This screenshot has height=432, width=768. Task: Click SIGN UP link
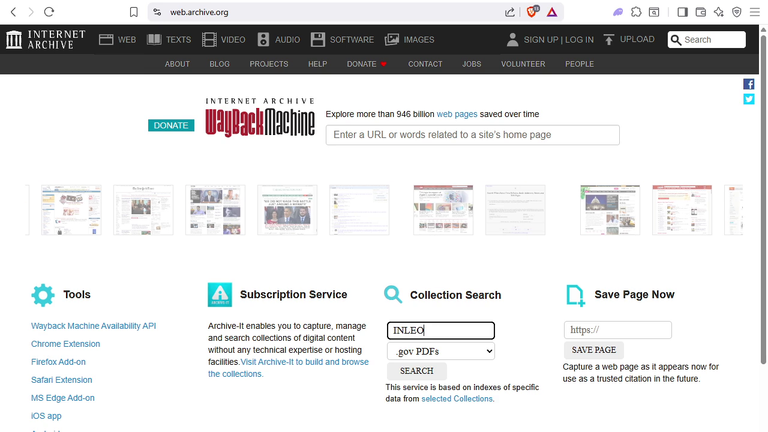541,40
